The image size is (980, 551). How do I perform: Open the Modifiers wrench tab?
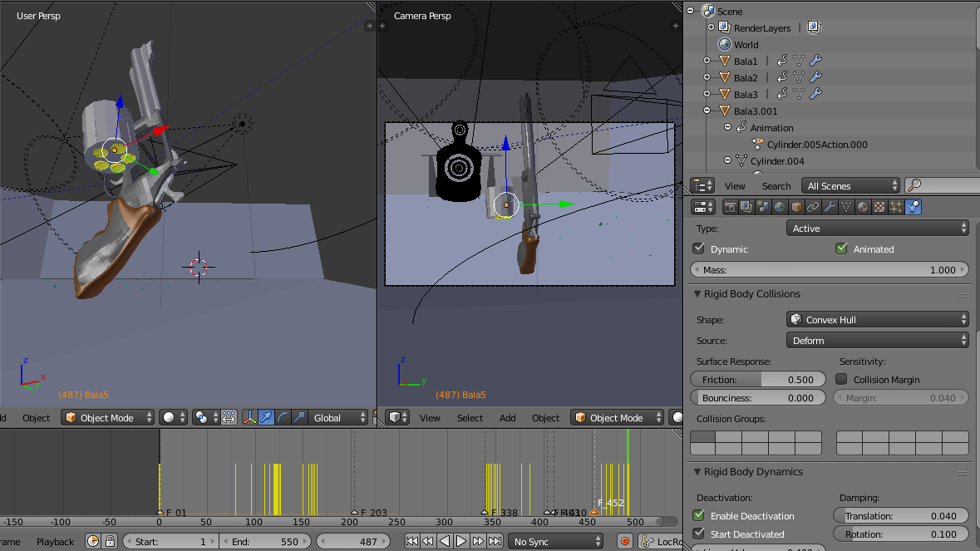click(830, 207)
